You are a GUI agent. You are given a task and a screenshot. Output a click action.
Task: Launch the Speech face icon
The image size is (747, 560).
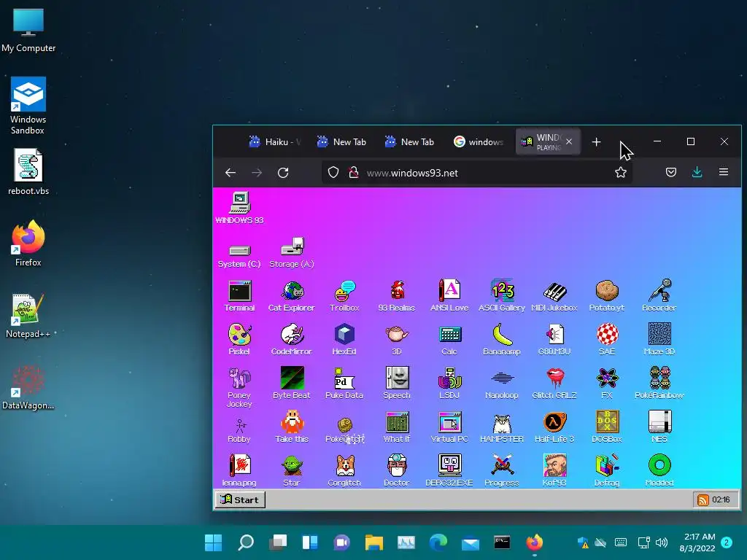click(x=397, y=384)
